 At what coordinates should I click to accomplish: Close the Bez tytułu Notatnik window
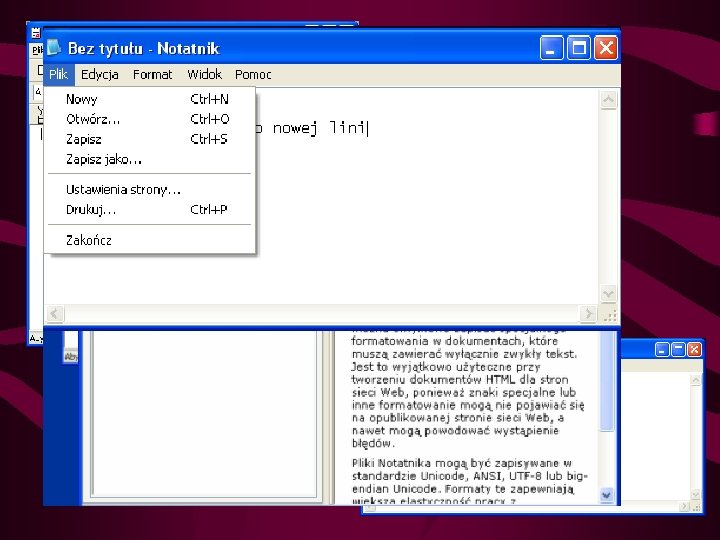point(606,48)
